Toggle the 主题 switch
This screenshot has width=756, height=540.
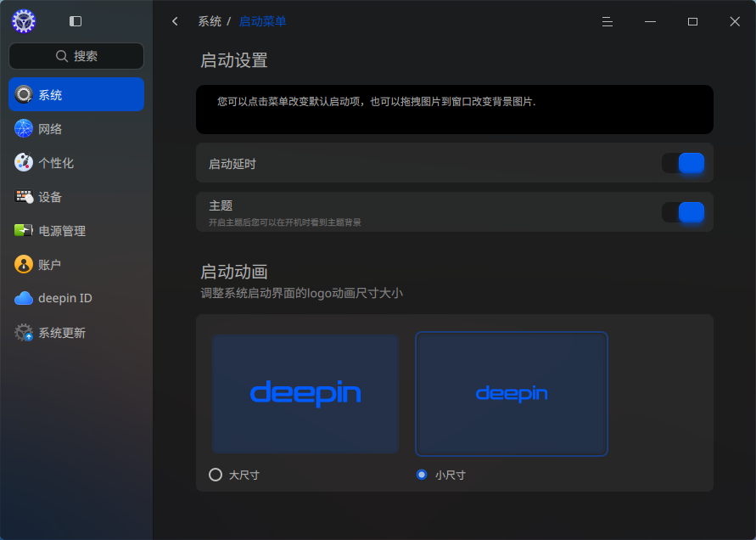[x=683, y=212]
